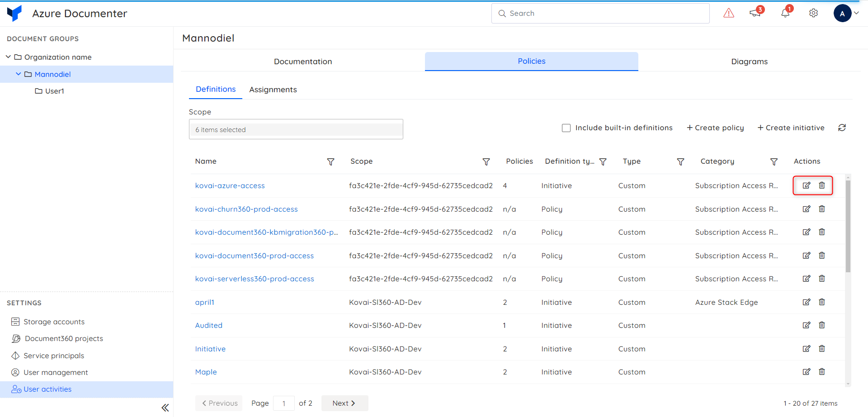
Task: Click the Policies column header
Action: [519, 161]
